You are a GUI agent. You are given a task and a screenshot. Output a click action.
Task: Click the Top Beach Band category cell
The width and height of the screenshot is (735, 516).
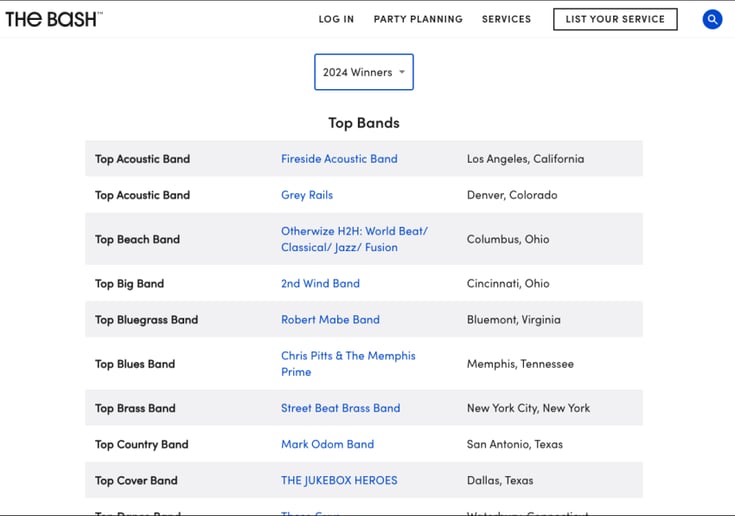click(137, 239)
